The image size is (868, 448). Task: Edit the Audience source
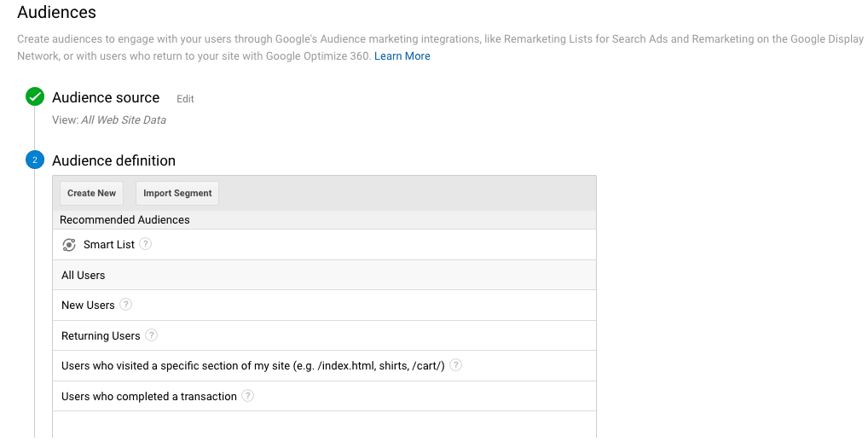click(x=185, y=99)
